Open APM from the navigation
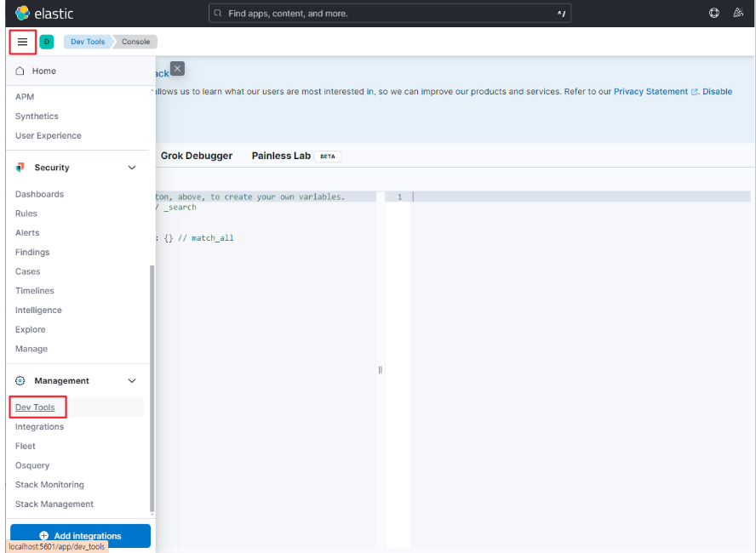This screenshot has width=756, height=553. 25,97
